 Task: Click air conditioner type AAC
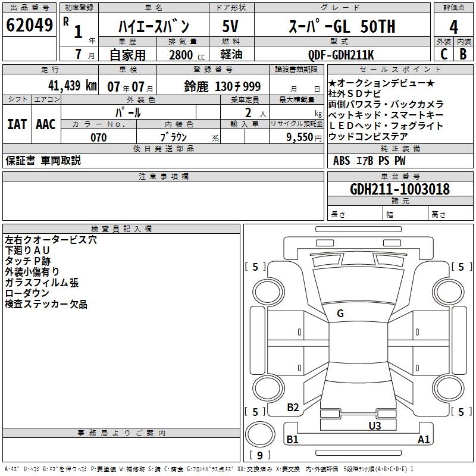46,124
